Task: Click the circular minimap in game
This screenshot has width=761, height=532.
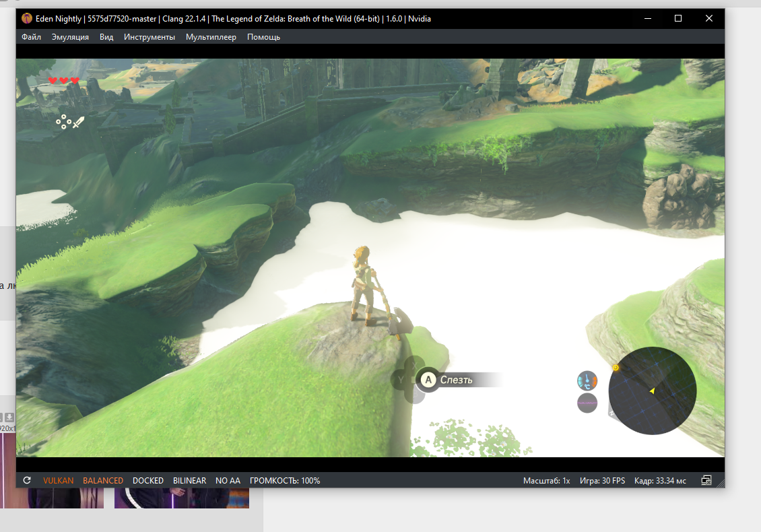Action: click(653, 391)
